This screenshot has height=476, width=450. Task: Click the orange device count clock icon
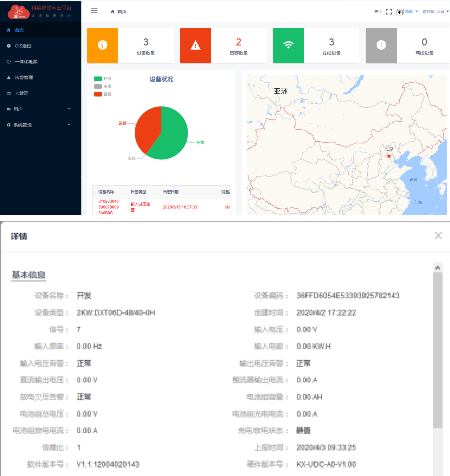[x=102, y=45]
